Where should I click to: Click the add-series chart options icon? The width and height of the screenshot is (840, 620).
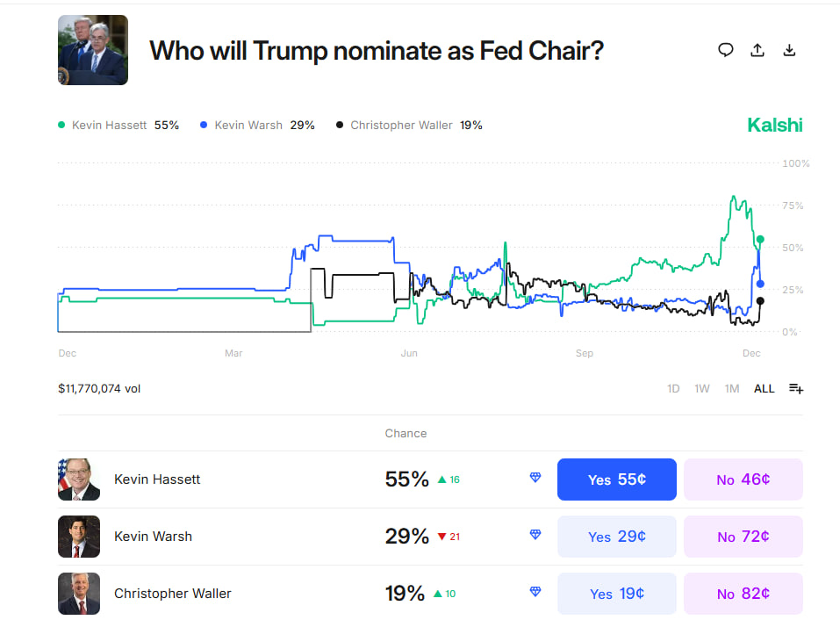(x=796, y=388)
